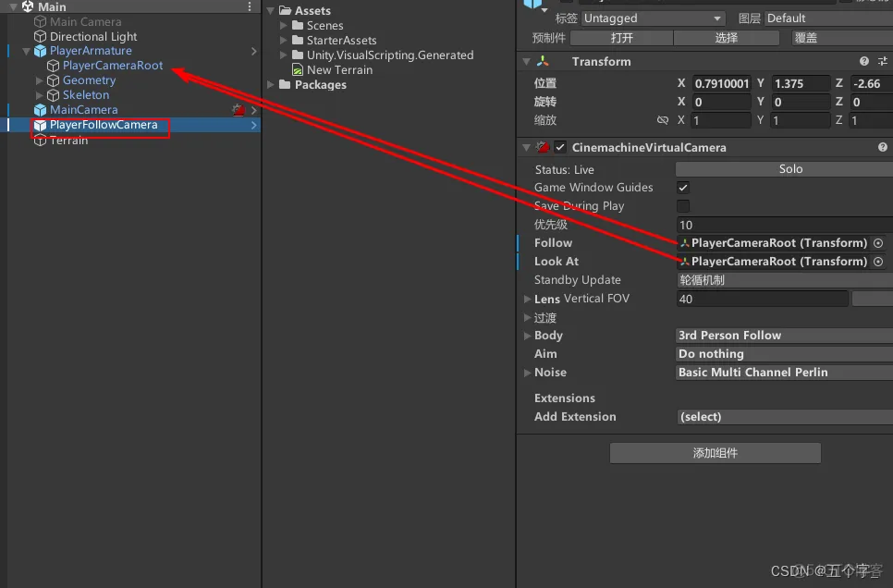Click the Assets open-folder icon
This screenshot has width=893, height=588.
pyautogui.click(x=286, y=10)
